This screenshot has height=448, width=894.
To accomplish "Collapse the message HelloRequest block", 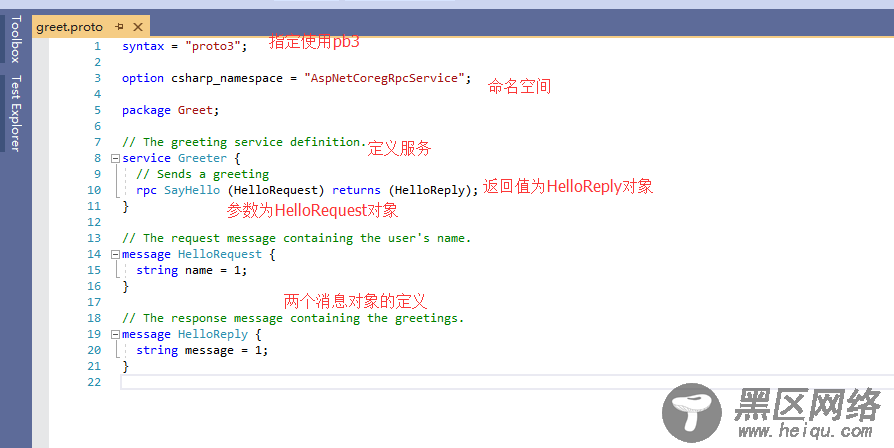I will coord(115,254).
